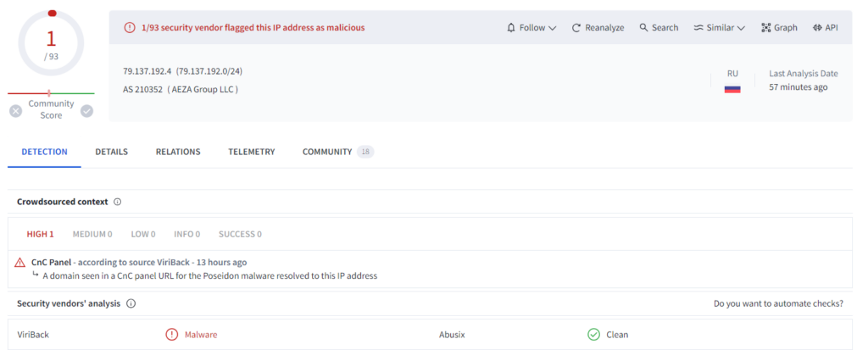This screenshot has height=350, width=868.
Task: Click the community score red-green bar
Action: (51, 93)
